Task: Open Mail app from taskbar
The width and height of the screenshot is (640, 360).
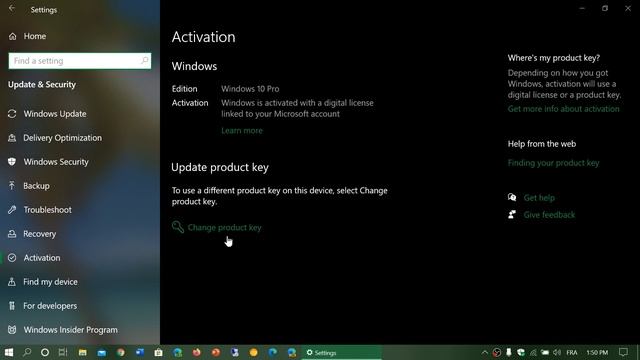Action: tap(102, 352)
